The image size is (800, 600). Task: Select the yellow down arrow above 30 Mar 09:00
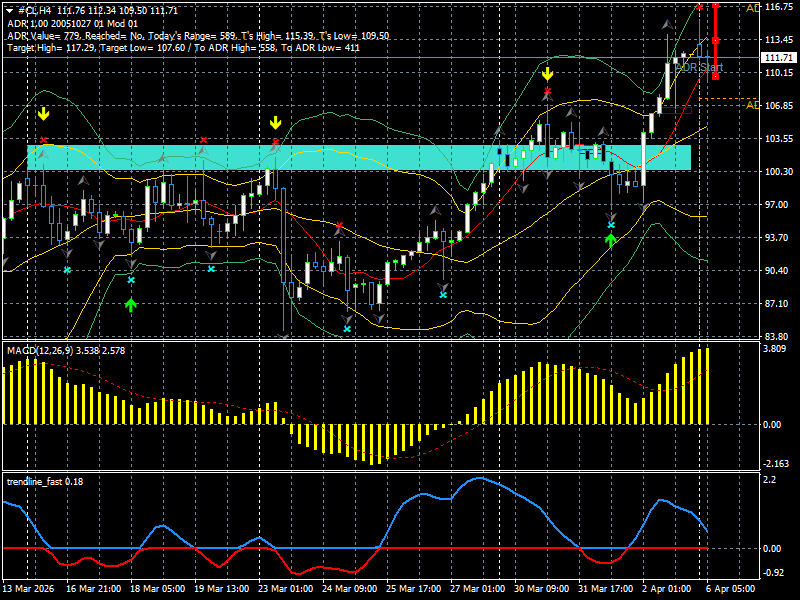(547, 74)
